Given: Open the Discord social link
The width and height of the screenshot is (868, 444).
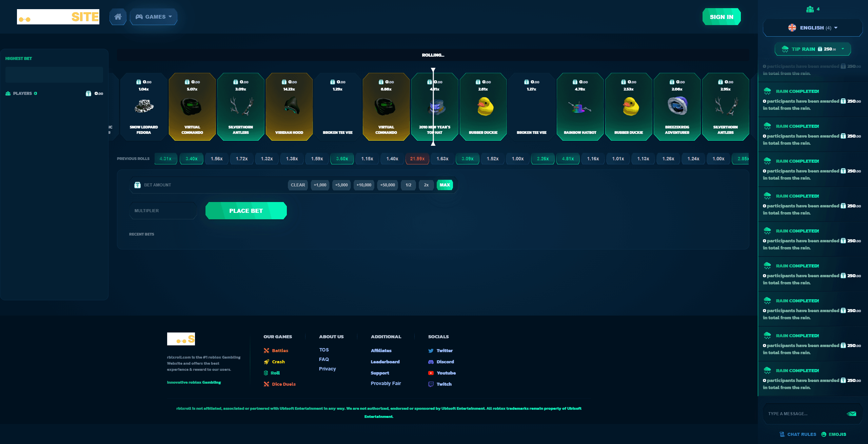Looking at the screenshot, I should pos(445,362).
